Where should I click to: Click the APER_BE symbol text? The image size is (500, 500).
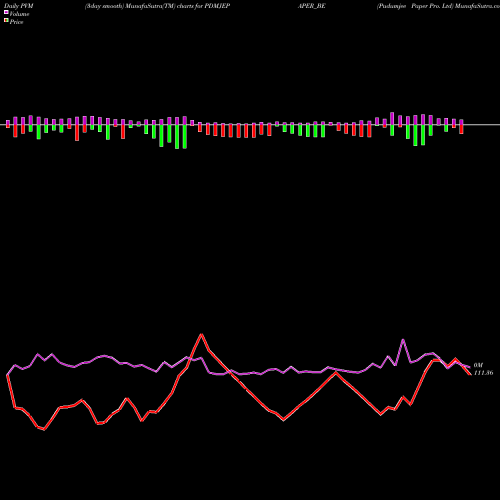click(312, 6)
